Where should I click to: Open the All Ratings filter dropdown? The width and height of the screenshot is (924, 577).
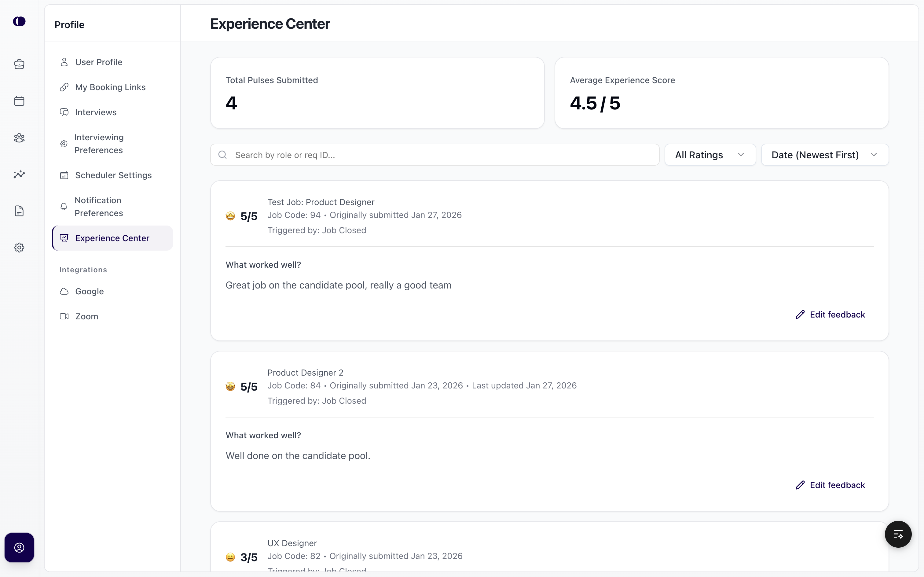click(710, 155)
